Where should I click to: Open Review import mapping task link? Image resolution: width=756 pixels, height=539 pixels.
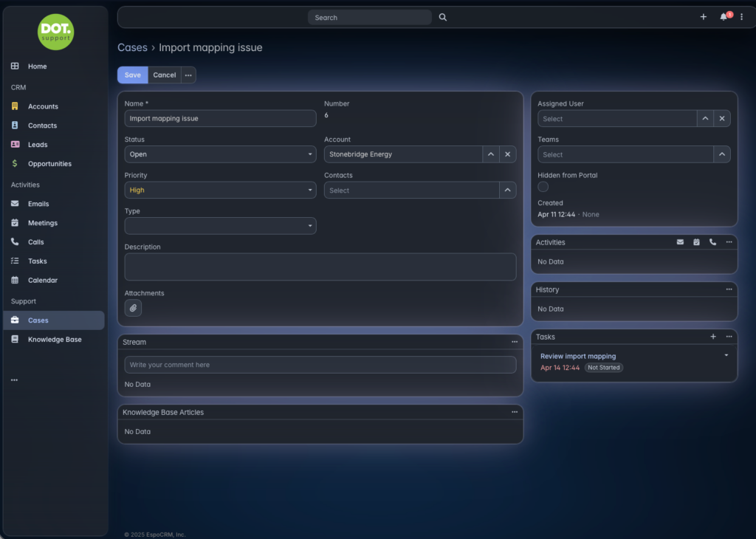[x=578, y=356]
